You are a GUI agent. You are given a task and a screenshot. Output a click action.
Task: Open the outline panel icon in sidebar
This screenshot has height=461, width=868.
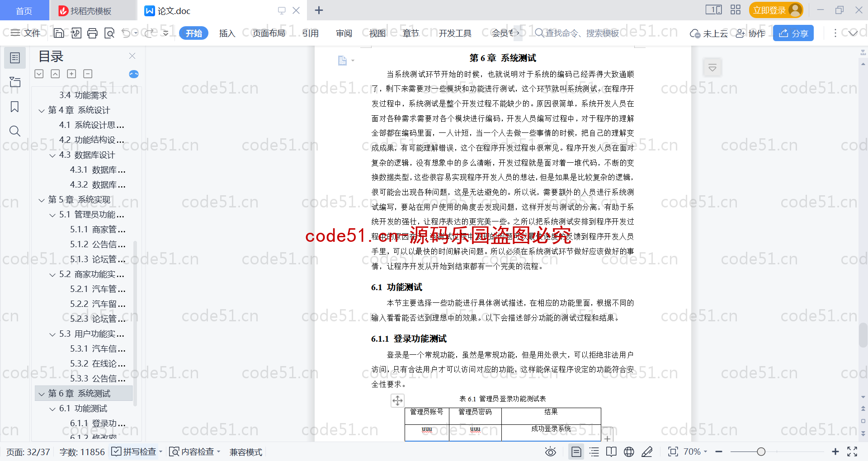[x=15, y=58]
